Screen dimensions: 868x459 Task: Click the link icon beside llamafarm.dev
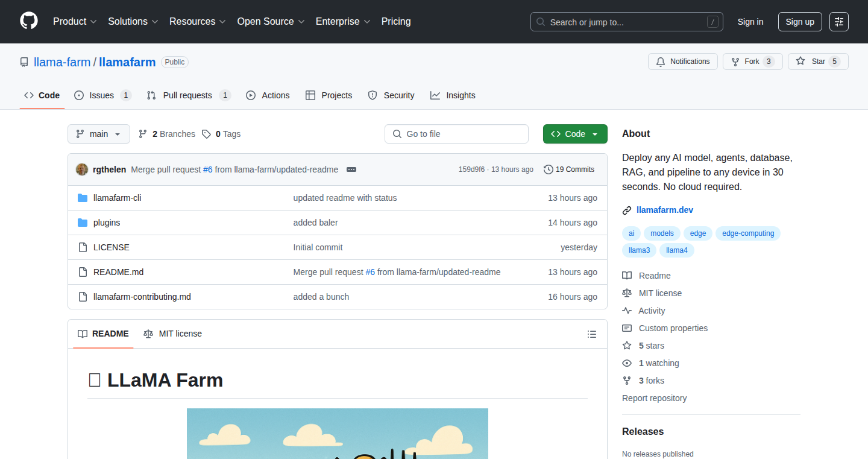point(627,211)
